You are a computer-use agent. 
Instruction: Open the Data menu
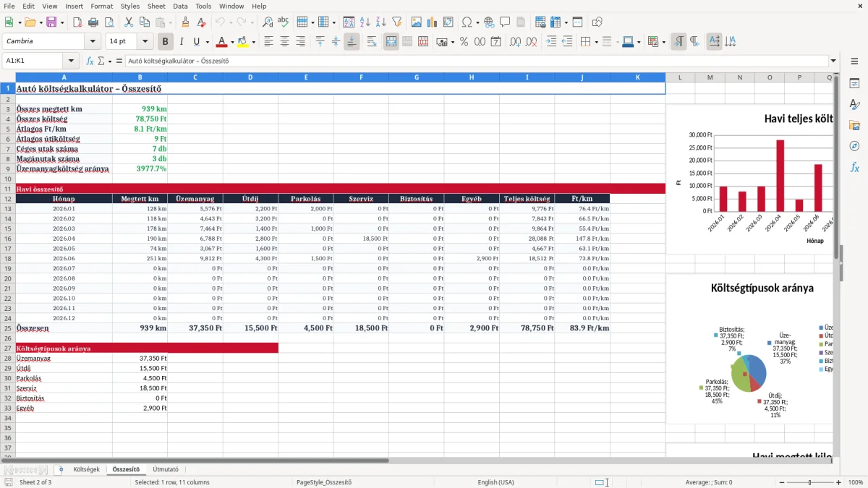point(180,6)
